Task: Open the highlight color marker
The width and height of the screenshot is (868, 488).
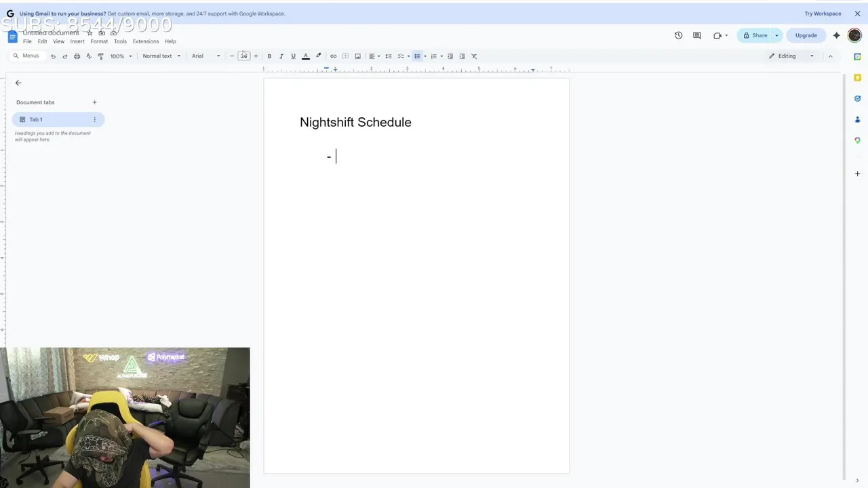Action: 319,56
